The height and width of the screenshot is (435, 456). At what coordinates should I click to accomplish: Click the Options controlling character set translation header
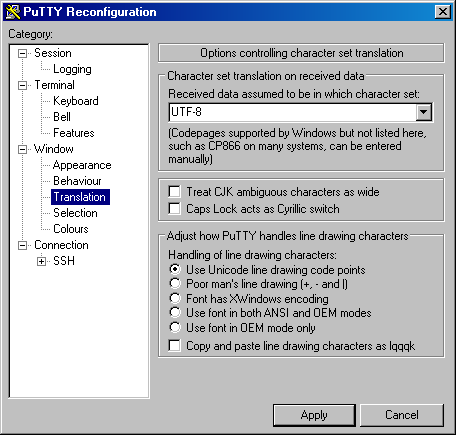coord(301,53)
